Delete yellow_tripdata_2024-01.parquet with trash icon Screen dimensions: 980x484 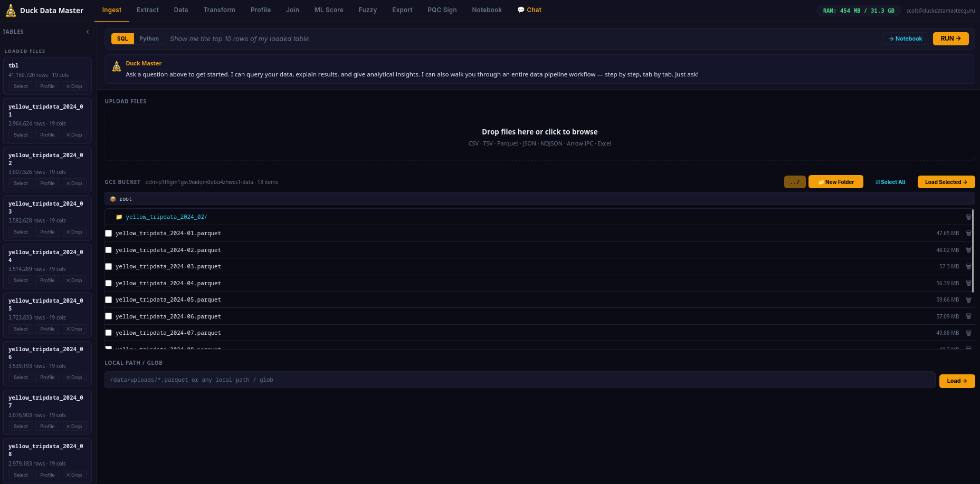pyautogui.click(x=968, y=233)
